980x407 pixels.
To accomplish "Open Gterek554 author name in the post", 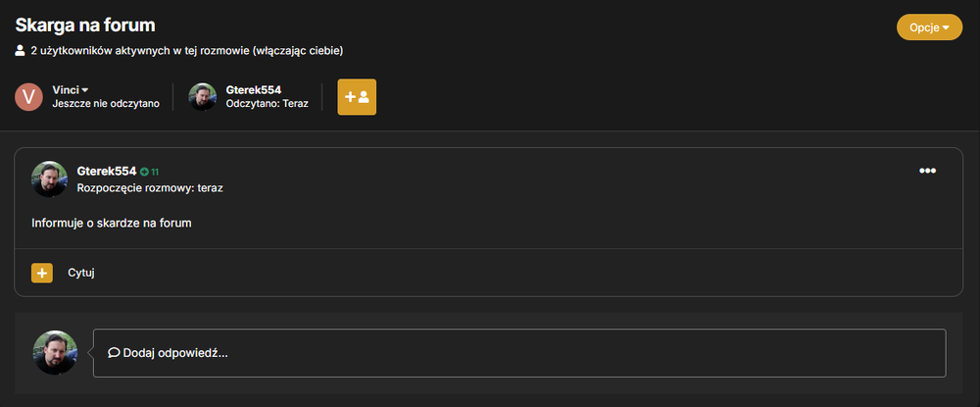I will coord(106,172).
